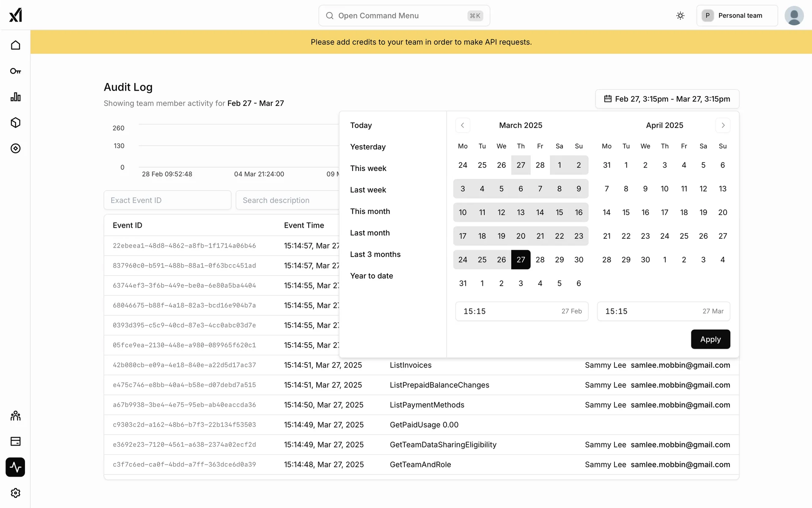Click the xAI logo icon
The height and width of the screenshot is (508, 812).
pos(16,15)
